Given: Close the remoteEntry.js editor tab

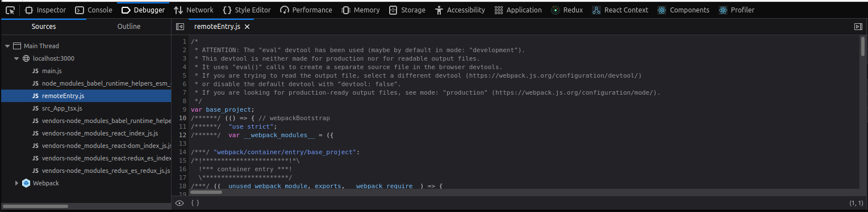Looking at the screenshot, I should [x=247, y=27].
